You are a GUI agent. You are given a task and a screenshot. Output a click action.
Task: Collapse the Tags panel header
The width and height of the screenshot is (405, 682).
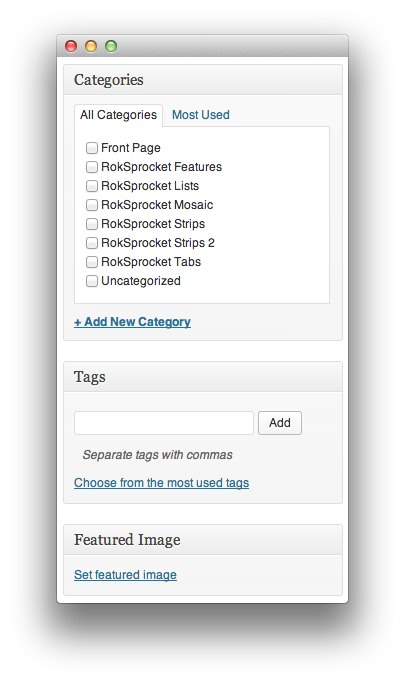coord(203,377)
